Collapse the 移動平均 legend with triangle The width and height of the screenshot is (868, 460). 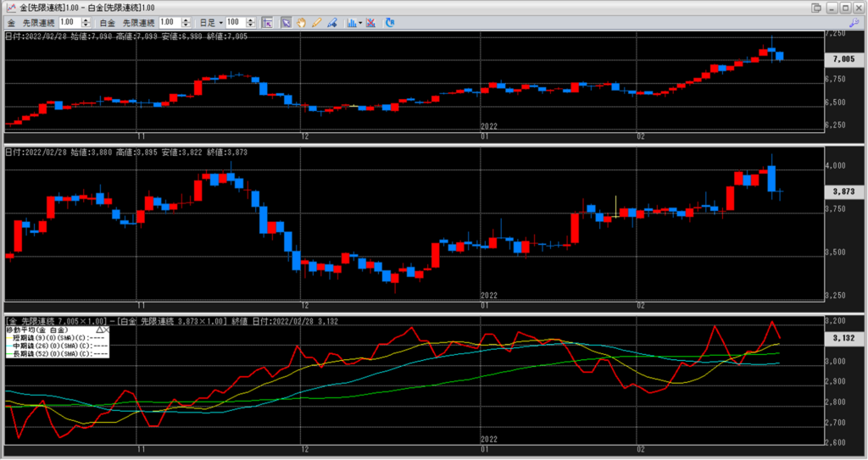tap(99, 330)
